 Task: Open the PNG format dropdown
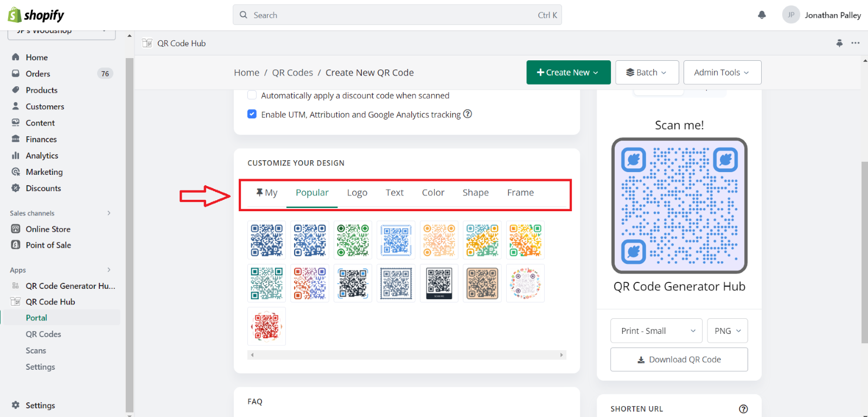click(x=727, y=331)
